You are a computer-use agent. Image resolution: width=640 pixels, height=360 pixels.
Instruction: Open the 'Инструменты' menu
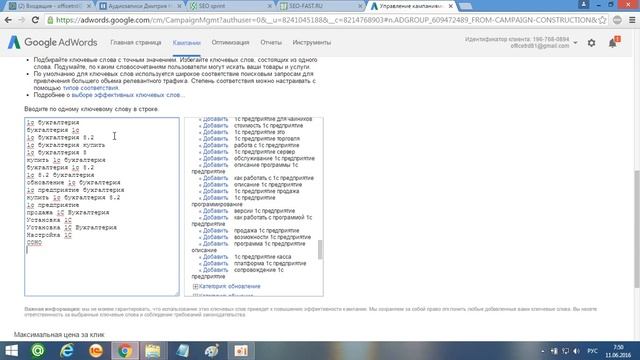pyautogui.click(x=312, y=42)
